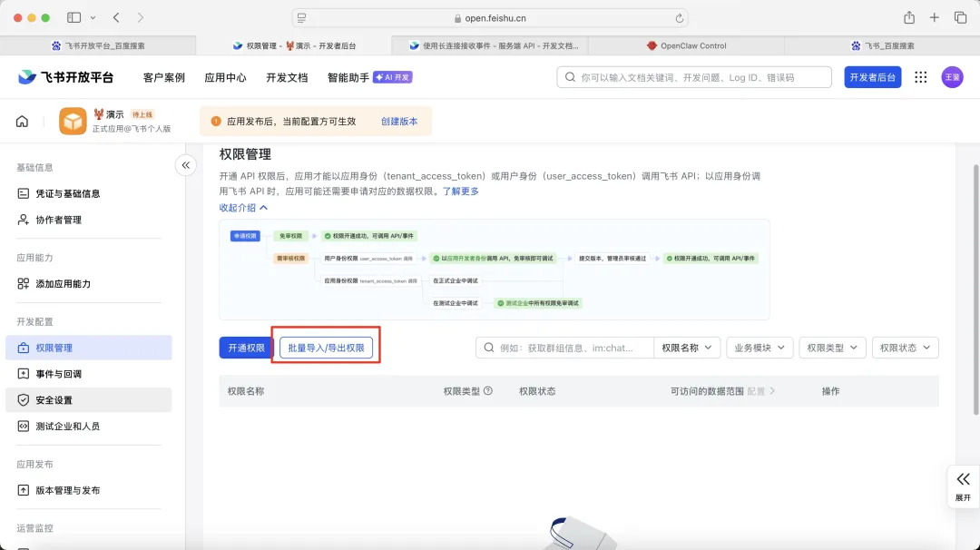Go back with Safari back arrow
The width and height of the screenshot is (980, 550).
pos(116,17)
